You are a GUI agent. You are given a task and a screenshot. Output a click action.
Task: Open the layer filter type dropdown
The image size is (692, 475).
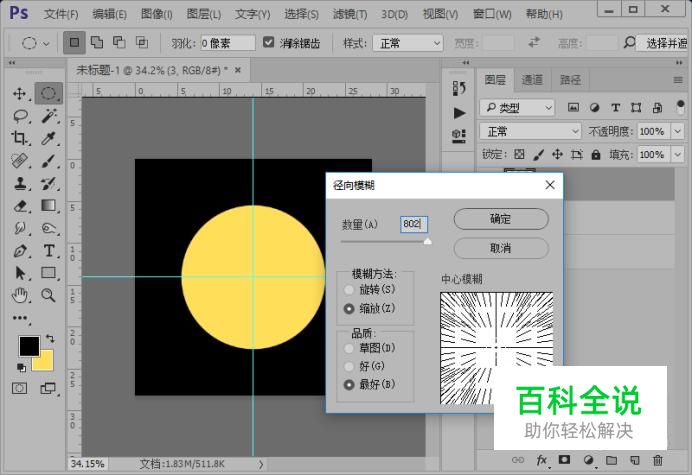[516, 108]
